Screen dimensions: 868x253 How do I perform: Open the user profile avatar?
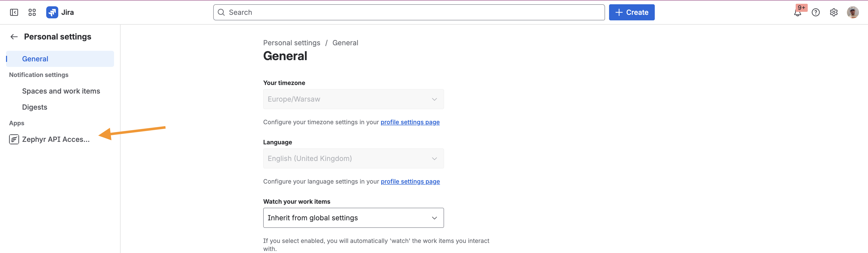852,13
